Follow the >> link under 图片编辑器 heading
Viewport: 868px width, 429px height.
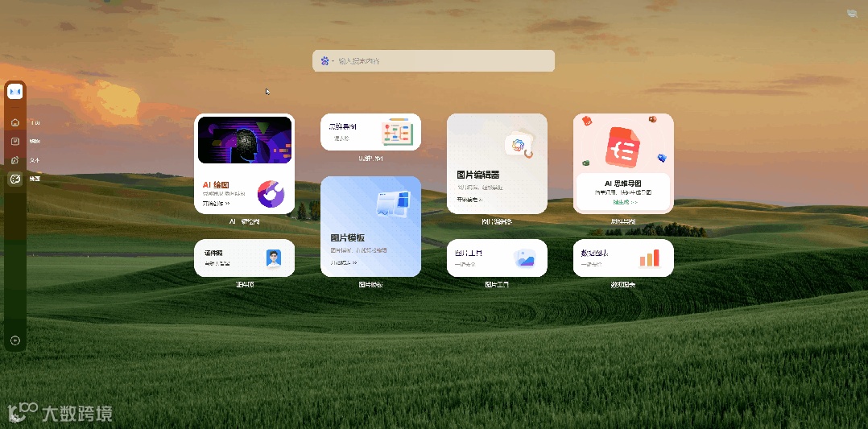click(470, 200)
